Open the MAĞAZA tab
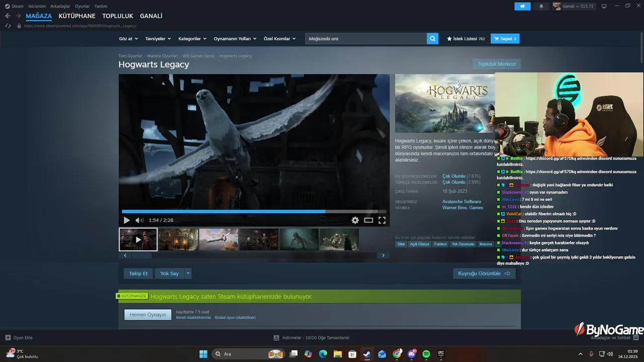644x362 pixels. (39, 16)
